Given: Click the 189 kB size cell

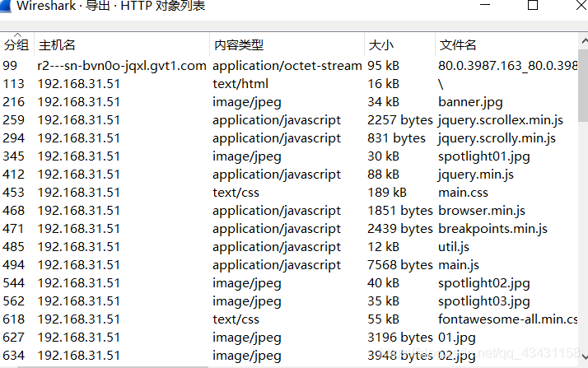Looking at the screenshot, I should click(x=387, y=193).
